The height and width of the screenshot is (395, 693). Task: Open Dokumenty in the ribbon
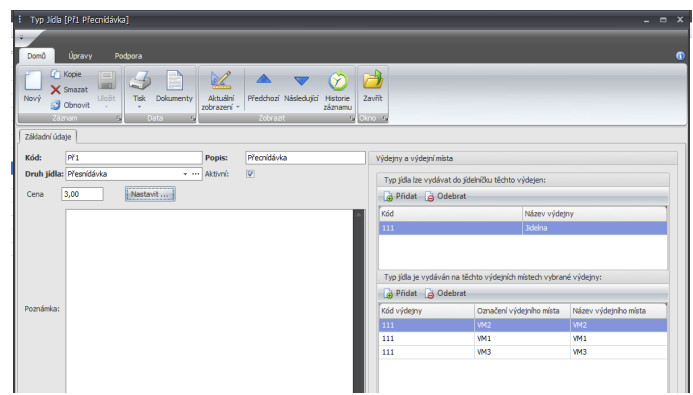point(174,87)
